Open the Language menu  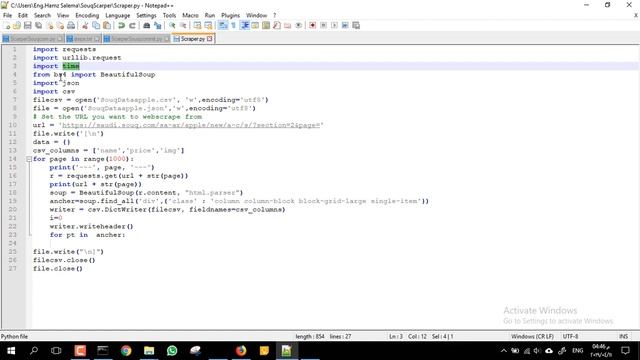(118, 15)
